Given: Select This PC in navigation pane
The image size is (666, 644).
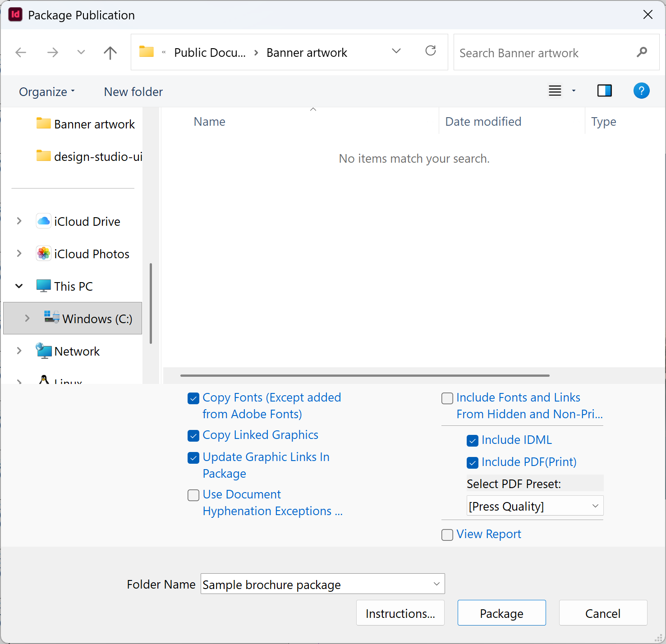Looking at the screenshot, I should [x=64, y=286].
